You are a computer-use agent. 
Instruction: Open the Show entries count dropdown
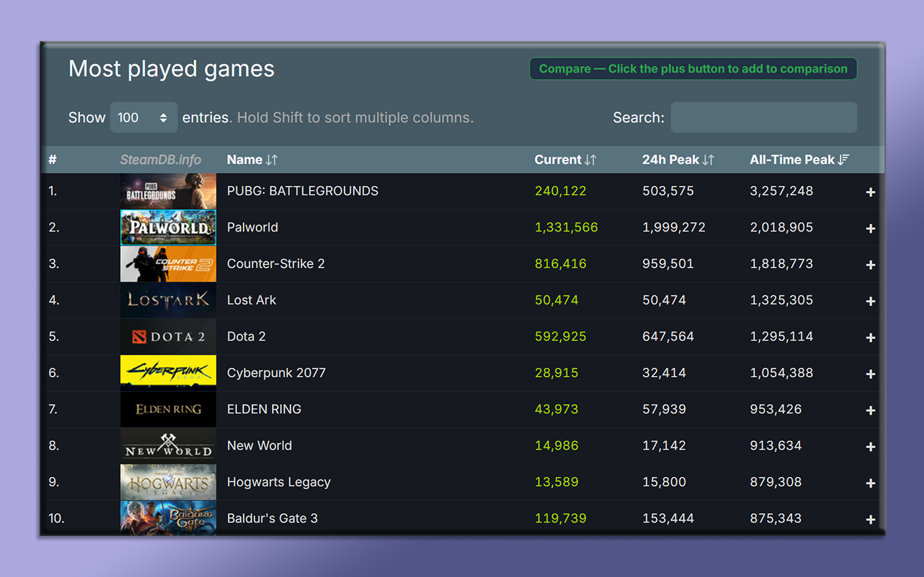tap(143, 118)
